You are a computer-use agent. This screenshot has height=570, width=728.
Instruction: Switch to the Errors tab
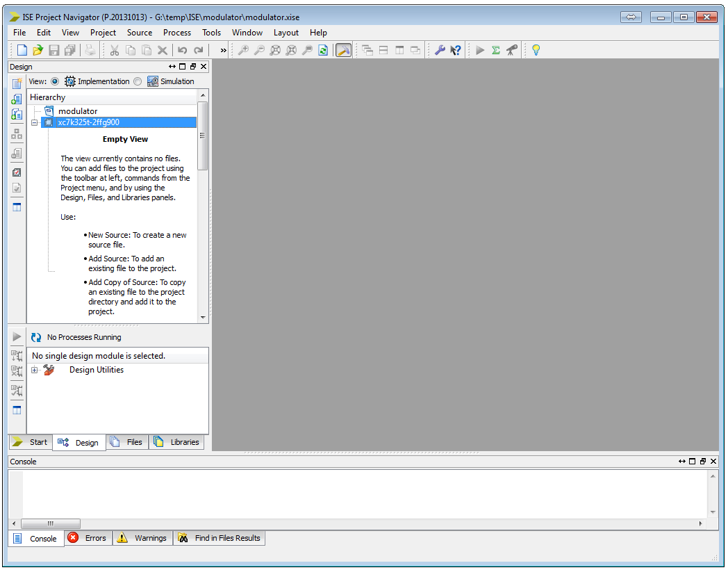88,538
